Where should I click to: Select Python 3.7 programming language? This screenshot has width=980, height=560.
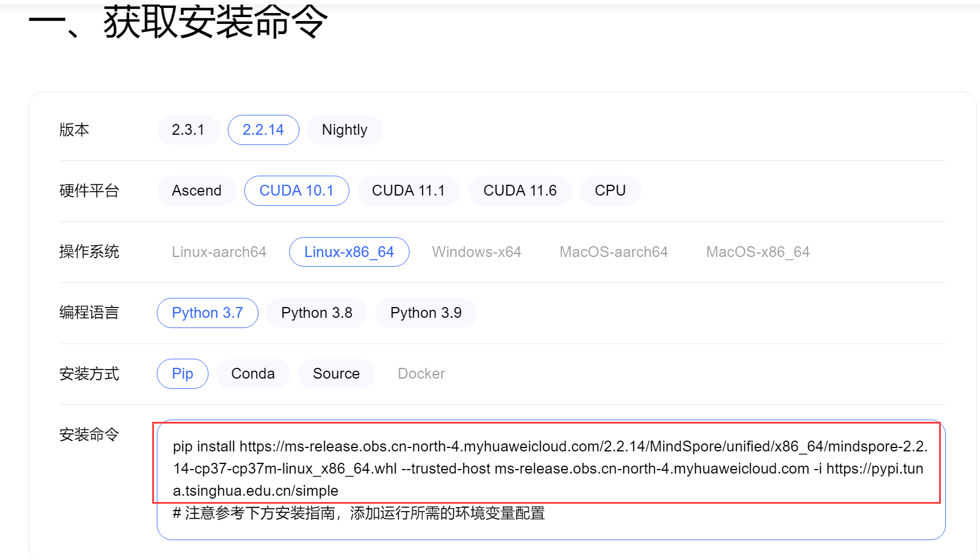(207, 312)
